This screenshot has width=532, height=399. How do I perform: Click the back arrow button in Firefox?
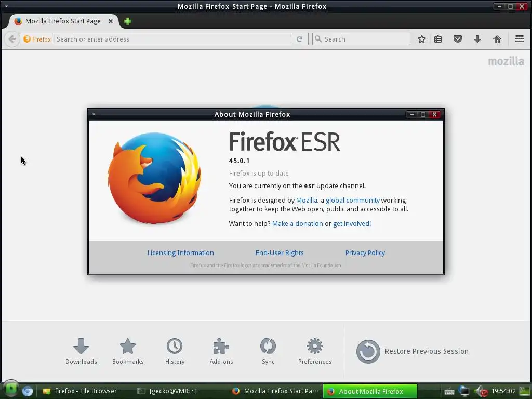[x=12, y=39]
